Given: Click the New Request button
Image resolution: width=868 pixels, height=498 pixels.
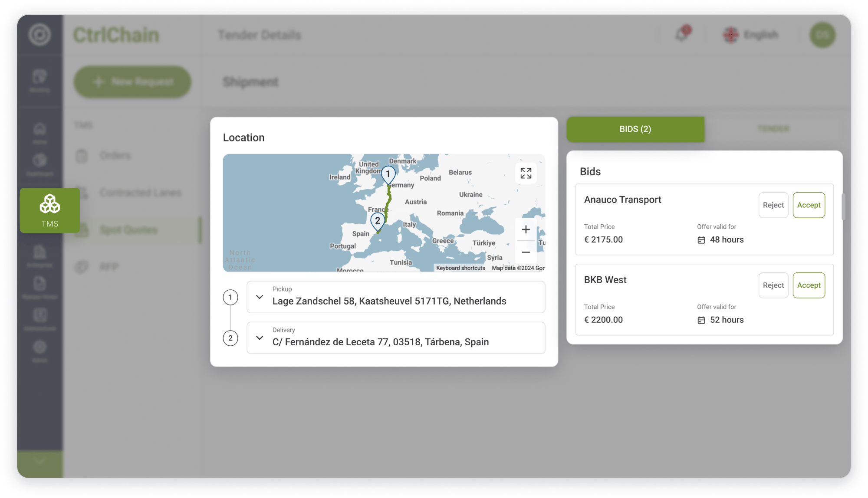Looking at the screenshot, I should (132, 82).
